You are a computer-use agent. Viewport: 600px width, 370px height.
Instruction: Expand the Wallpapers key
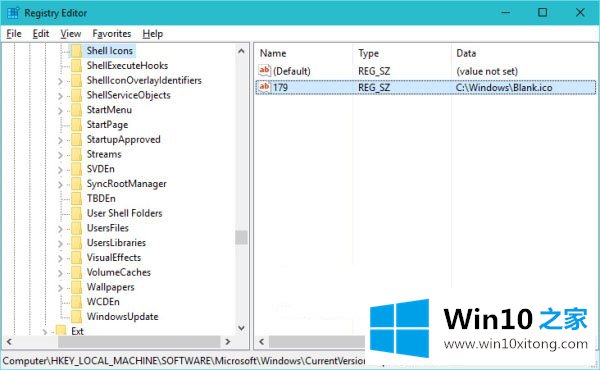(x=60, y=288)
